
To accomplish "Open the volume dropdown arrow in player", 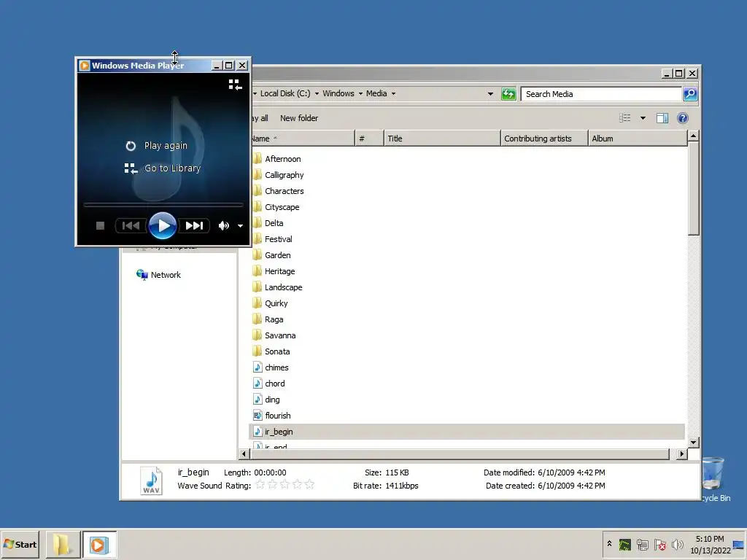I will (x=241, y=226).
